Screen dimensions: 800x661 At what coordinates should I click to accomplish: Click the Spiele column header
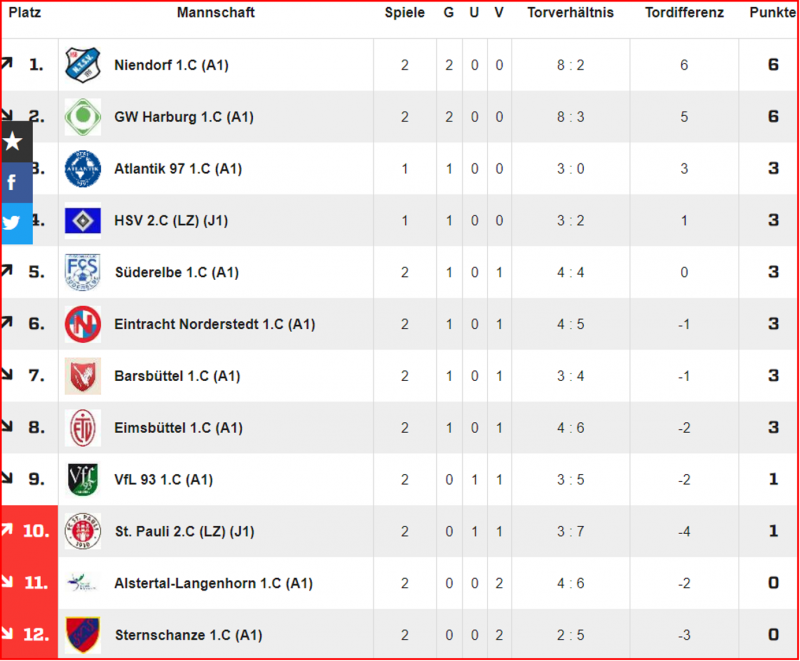(x=405, y=13)
